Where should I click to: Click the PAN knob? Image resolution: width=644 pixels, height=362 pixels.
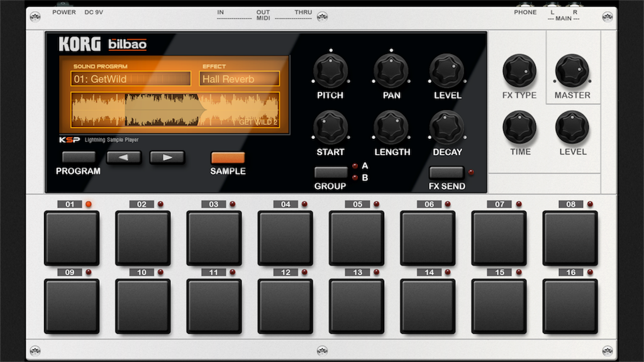click(391, 70)
